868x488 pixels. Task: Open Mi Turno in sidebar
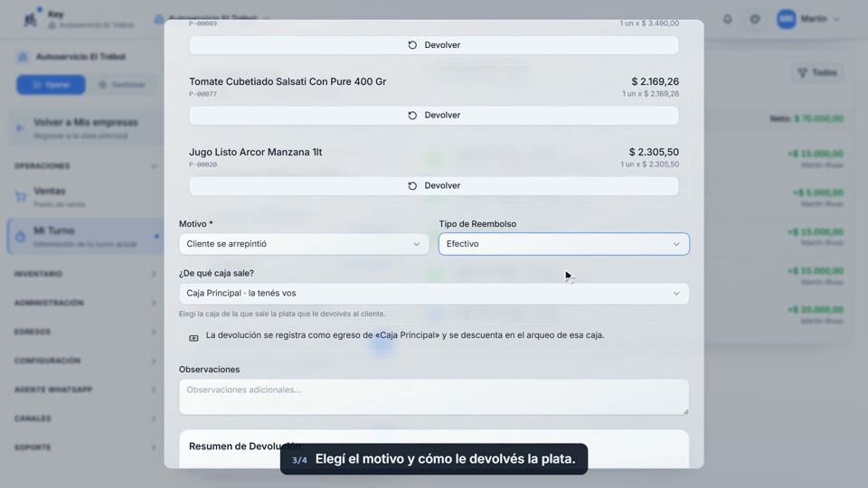click(86, 236)
